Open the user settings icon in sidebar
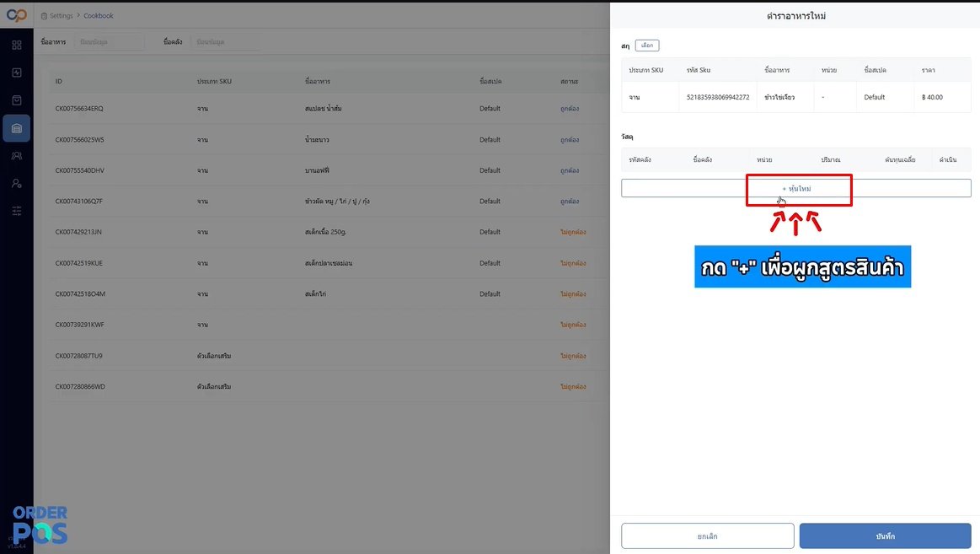This screenshot has height=554, width=980. click(17, 183)
